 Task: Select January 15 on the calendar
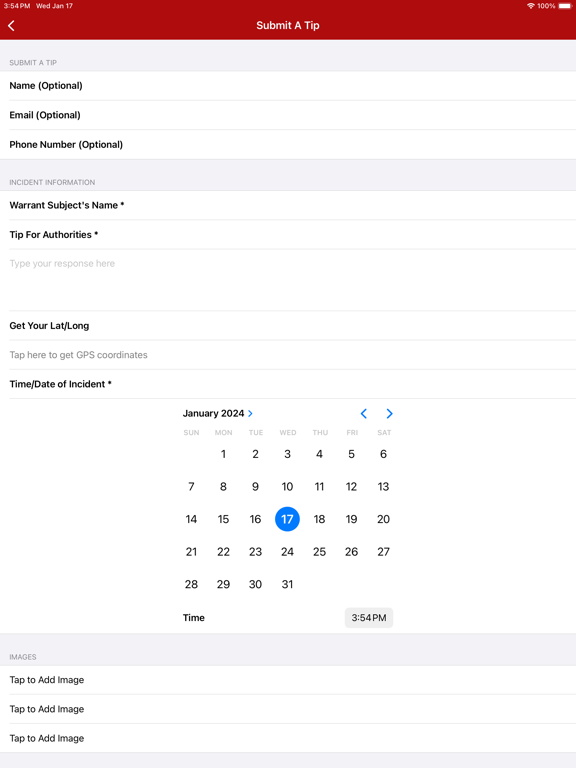pos(223,519)
